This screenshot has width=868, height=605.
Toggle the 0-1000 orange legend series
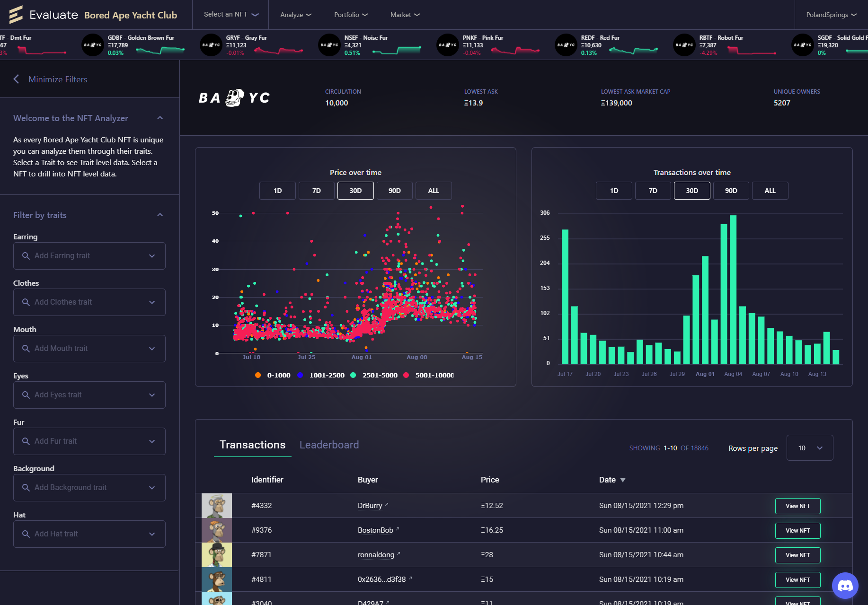tap(273, 375)
